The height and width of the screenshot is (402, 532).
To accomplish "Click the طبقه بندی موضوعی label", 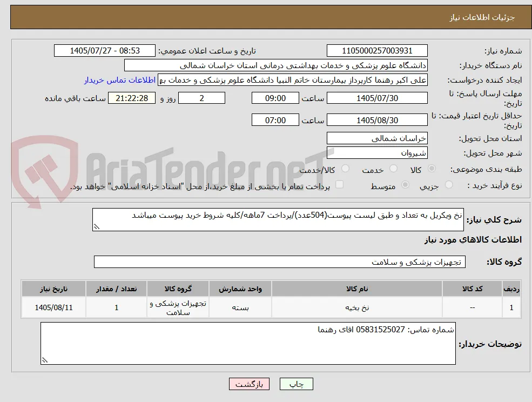I will tap(486, 169).
